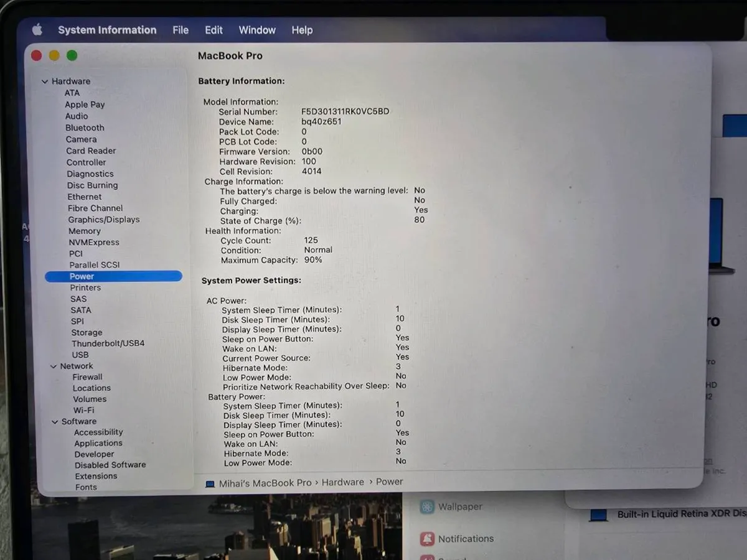Click the Battery Information heading
This screenshot has width=747, height=560.
242,82
